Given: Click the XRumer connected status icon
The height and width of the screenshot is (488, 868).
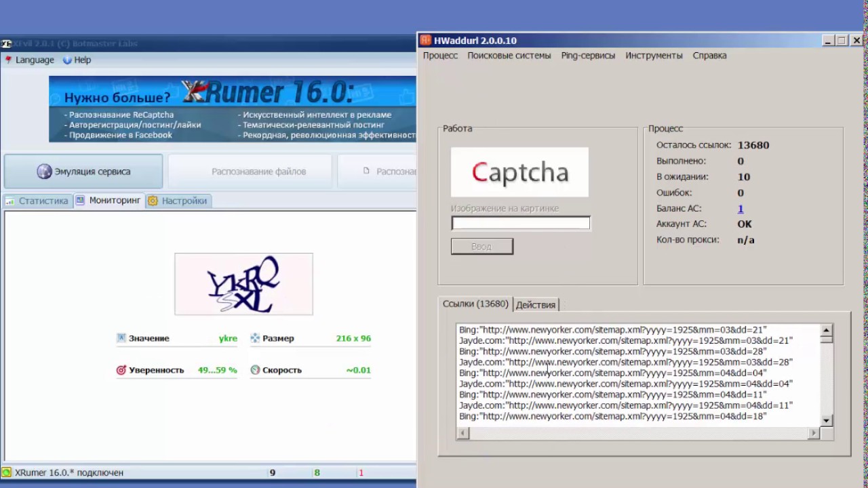Looking at the screenshot, I should coord(6,472).
